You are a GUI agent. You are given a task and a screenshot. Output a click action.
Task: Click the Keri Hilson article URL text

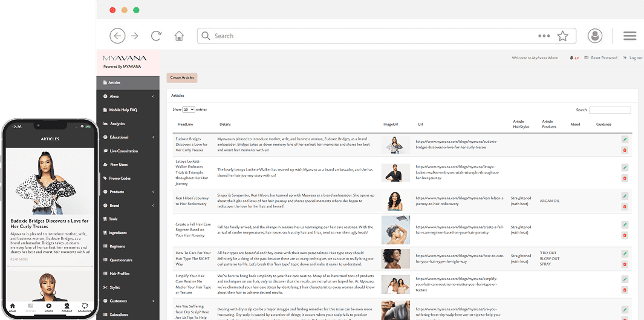point(460,200)
